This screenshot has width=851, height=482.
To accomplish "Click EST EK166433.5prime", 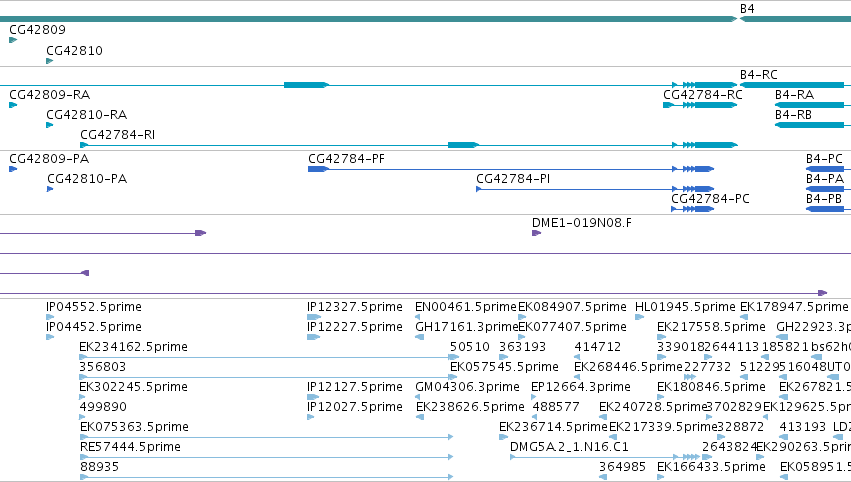I will point(711,467).
